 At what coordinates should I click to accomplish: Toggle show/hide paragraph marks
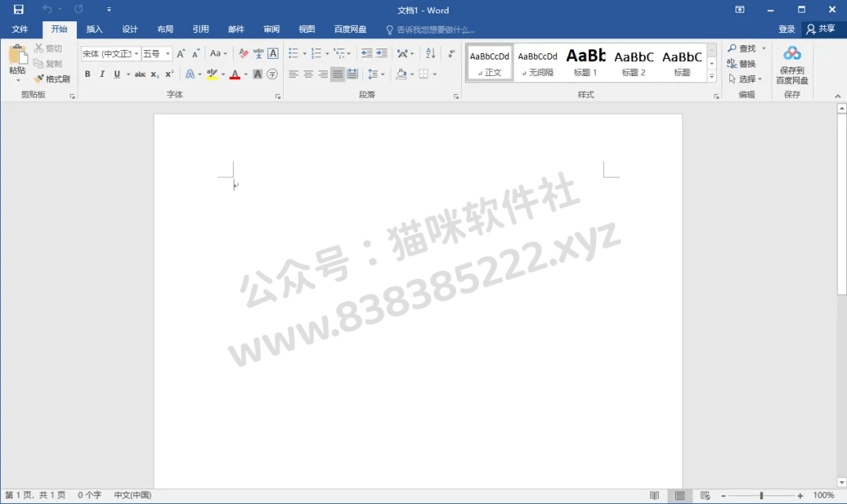pyautogui.click(x=451, y=53)
